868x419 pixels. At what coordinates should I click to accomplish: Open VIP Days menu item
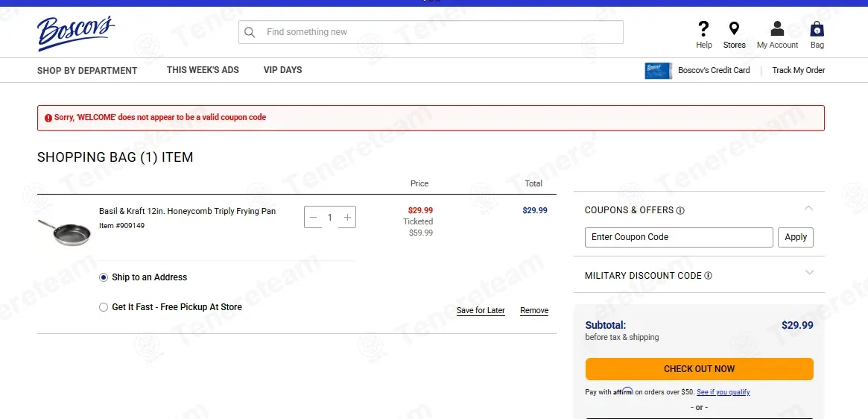coord(283,70)
